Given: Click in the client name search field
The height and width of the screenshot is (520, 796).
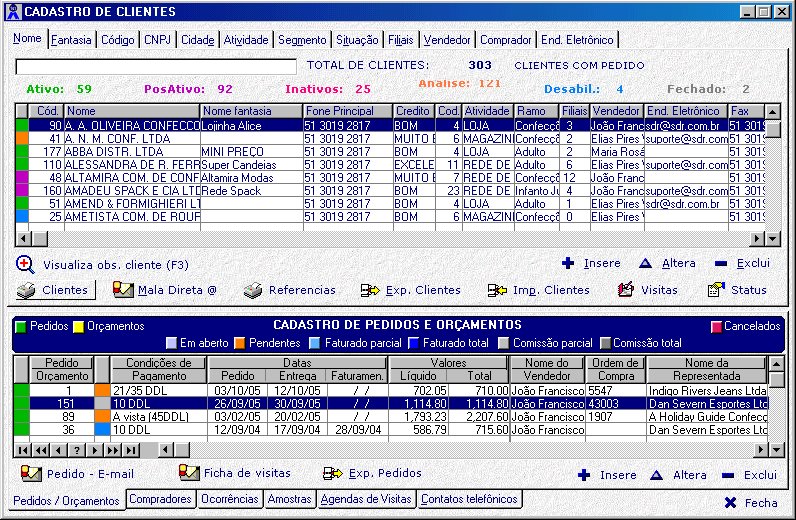Looking at the screenshot, I should 156,67.
